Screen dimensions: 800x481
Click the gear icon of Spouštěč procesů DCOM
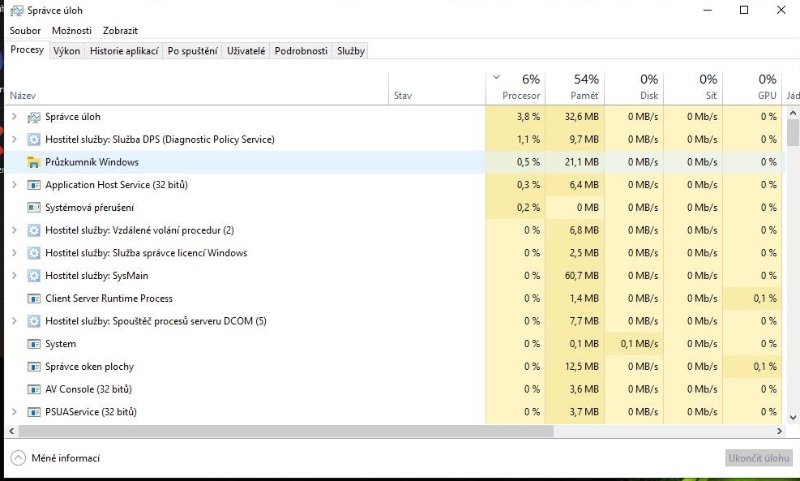pyautogui.click(x=34, y=321)
